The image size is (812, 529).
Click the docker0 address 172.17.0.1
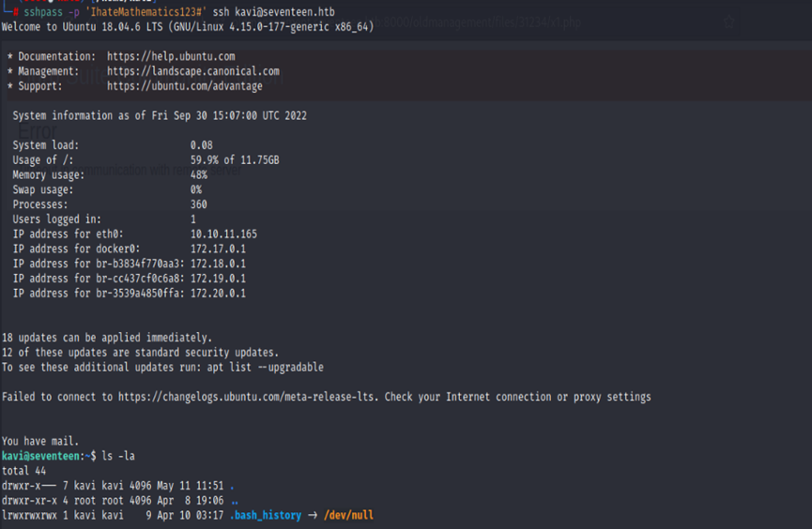pos(217,249)
